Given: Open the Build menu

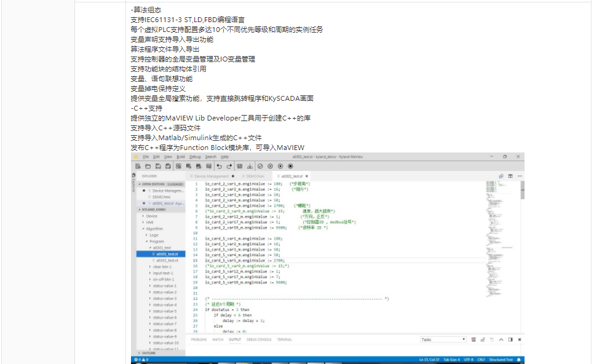Looking at the screenshot, I should tap(180, 157).
